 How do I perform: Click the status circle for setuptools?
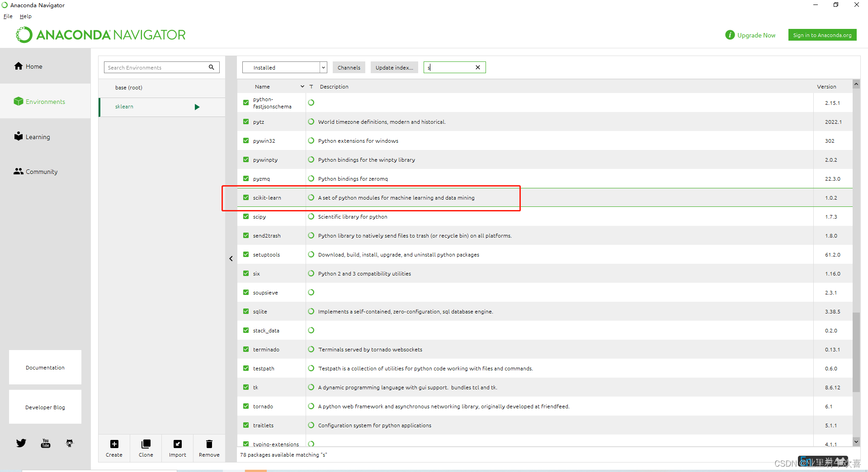[311, 254]
